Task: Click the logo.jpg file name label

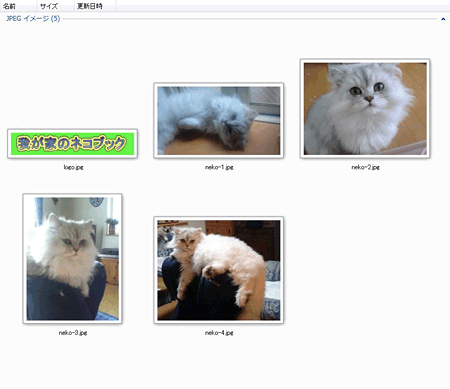Action: click(x=73, y=167)
